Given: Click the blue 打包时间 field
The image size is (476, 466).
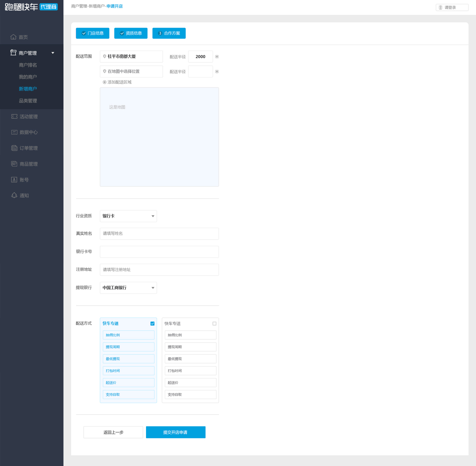Looking at the screenshot, I should [x=129, y=370].
